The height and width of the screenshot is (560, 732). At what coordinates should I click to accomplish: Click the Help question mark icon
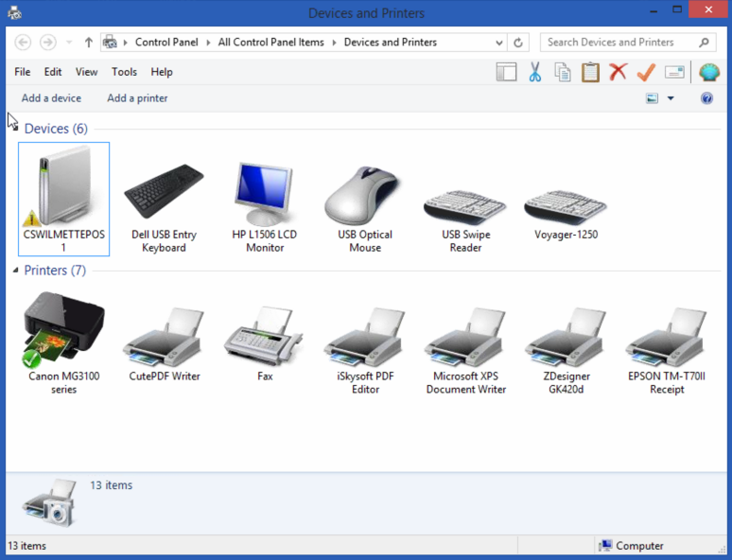point(707,98)
